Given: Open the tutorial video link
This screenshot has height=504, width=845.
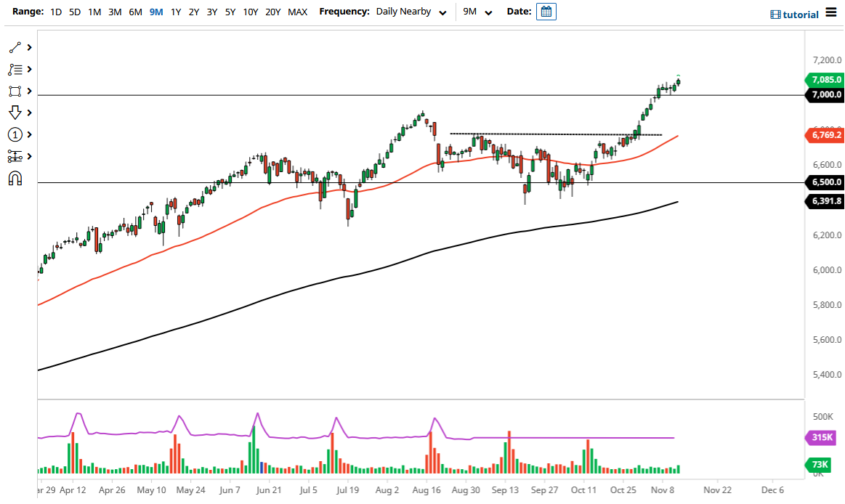Looking at the screenshot, I should pos(794,15).
